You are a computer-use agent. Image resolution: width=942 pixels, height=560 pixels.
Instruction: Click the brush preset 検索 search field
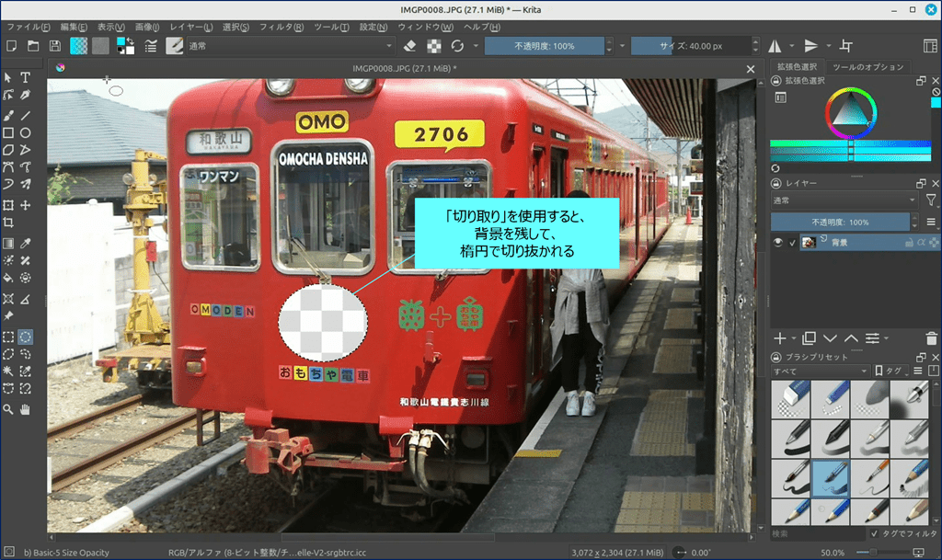point(817,533)
